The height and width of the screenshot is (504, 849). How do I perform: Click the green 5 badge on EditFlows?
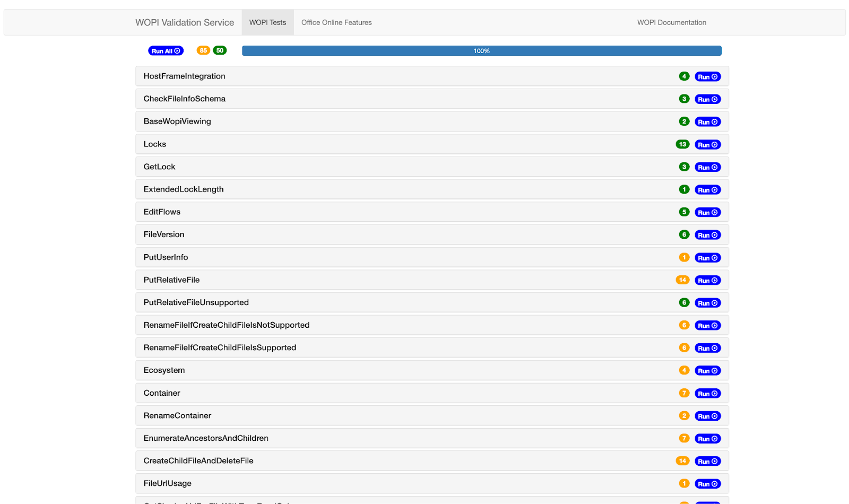click(x=684, y=212)
